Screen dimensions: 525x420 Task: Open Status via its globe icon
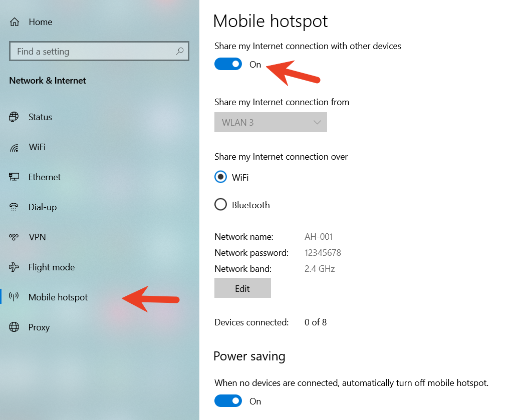14,117
